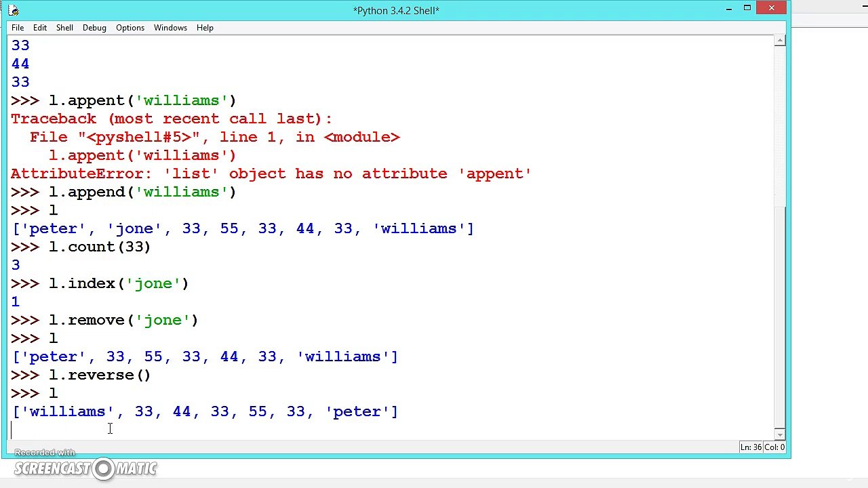
Task: Click the mistyped l.appent('williams') prompt line
Action: click(123, 100)
